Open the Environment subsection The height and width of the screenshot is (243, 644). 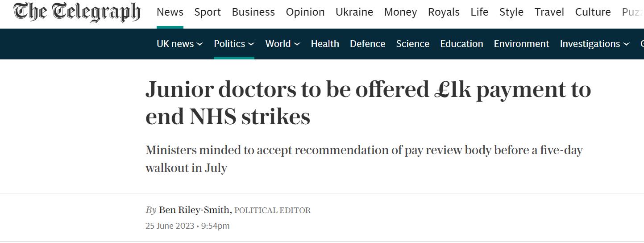click(521, 44)
